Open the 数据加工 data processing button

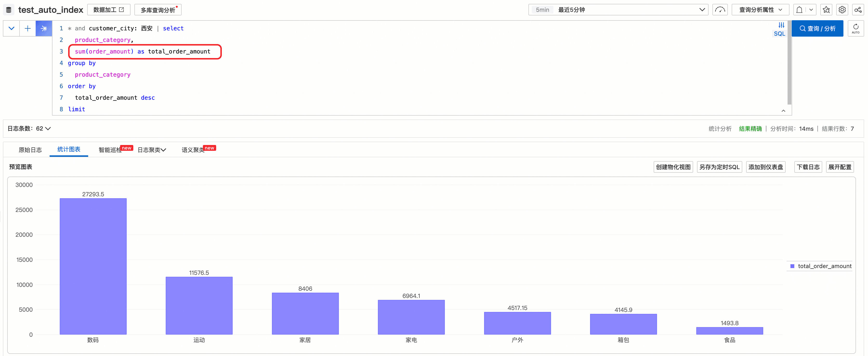(108, 10)
